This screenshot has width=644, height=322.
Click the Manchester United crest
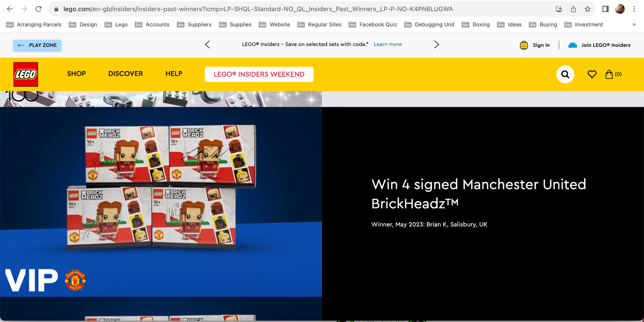(75, 280)
